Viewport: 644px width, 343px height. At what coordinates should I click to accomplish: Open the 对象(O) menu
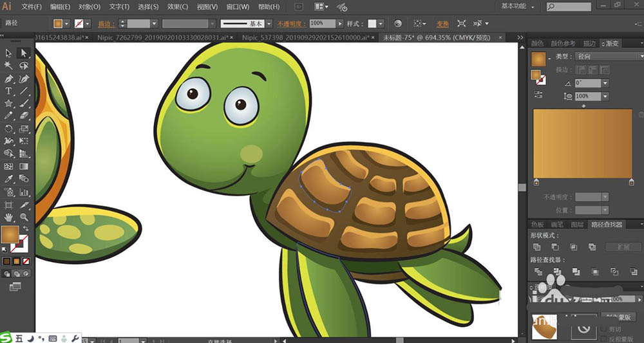(89, 7)
